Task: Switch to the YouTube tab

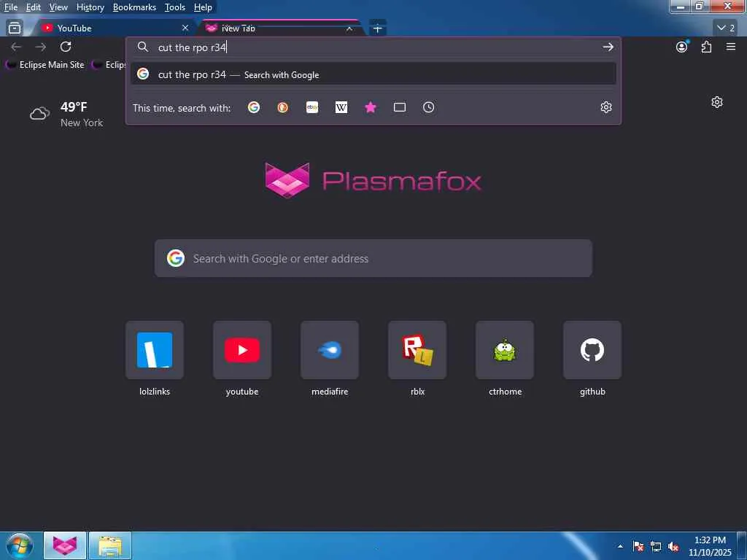Action: tap(112, 28)
